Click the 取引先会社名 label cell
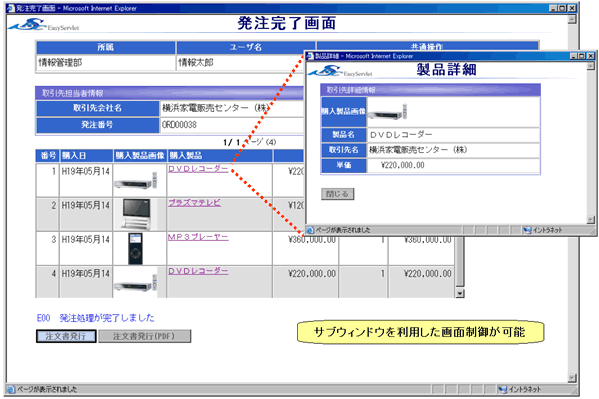599x399 pixels. (97, 108)
